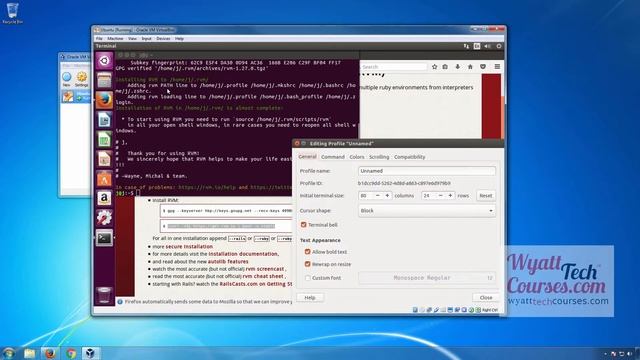Launch Firefox from the Ubuntu launcher
The image size is (640, 360).
pos(104,100)
